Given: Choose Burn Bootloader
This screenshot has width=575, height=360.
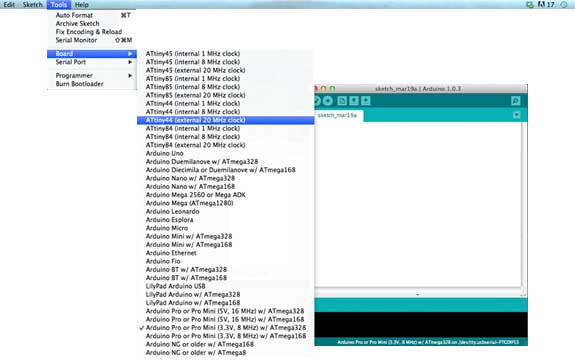Looking at the screenshot, I should [92, 84].
